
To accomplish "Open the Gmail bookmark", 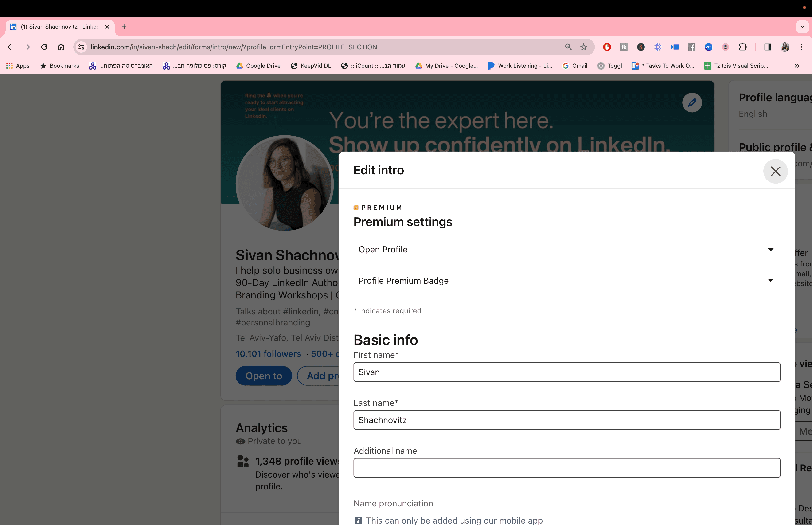I will click(x=574, y=66).
